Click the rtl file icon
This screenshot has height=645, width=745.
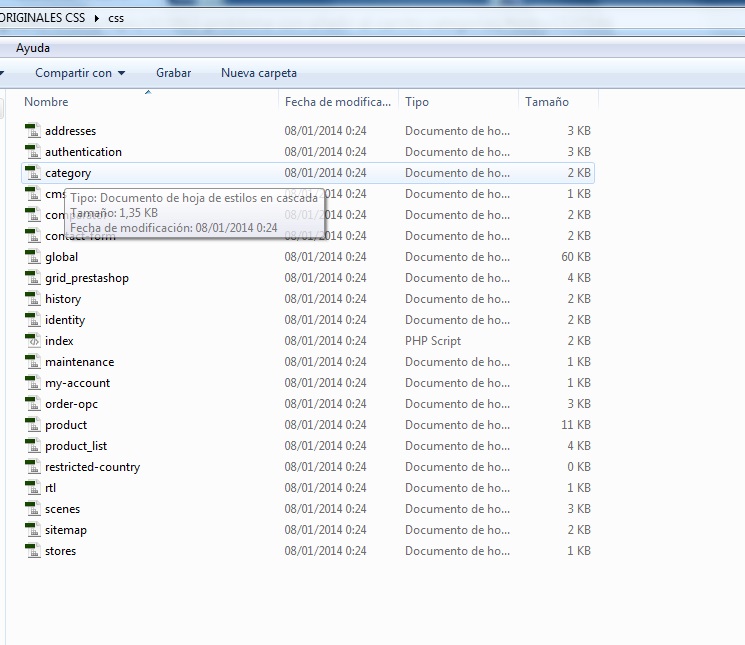tap(33, 487)
